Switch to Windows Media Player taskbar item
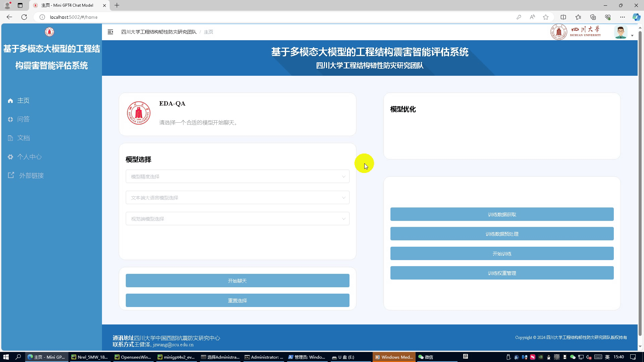 pos(394,357)
